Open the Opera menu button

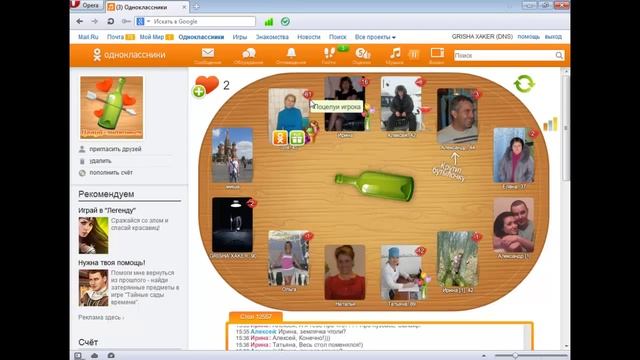pyautogui.click(x=86, y=5)
